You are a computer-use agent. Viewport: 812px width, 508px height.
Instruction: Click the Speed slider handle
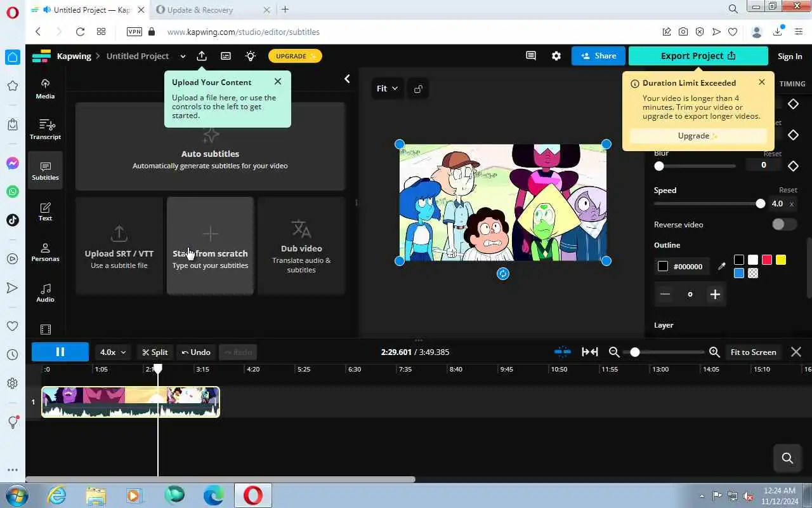click(761, 203)
